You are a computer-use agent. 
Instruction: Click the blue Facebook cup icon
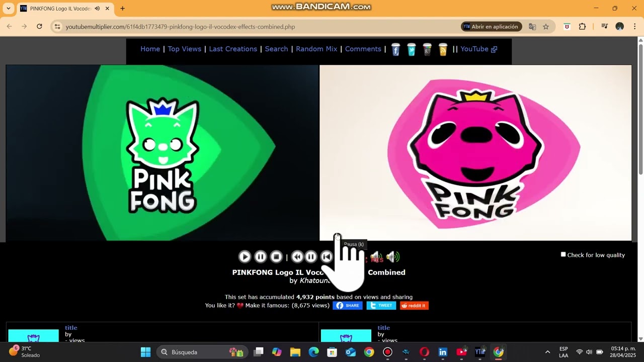click(x=395, y=49)
